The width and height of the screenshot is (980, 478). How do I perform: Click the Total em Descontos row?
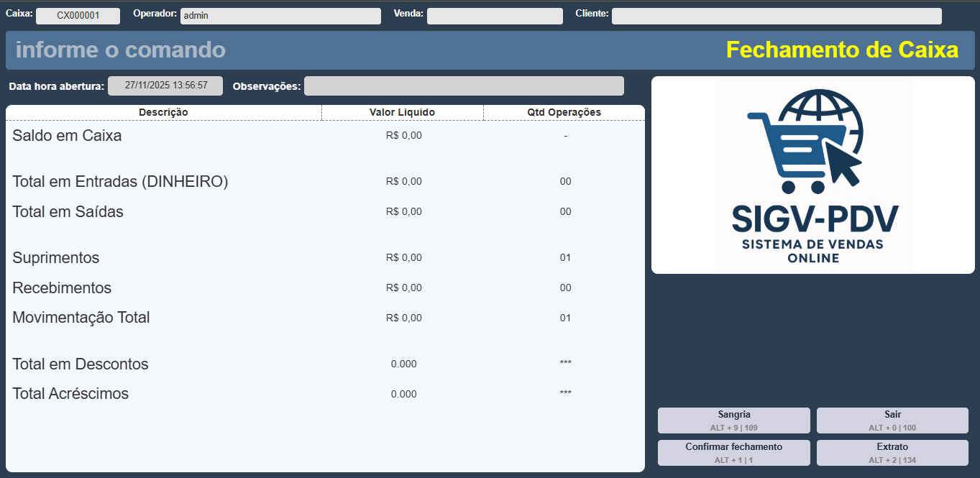pyautogui.click(x=81, y=364)
